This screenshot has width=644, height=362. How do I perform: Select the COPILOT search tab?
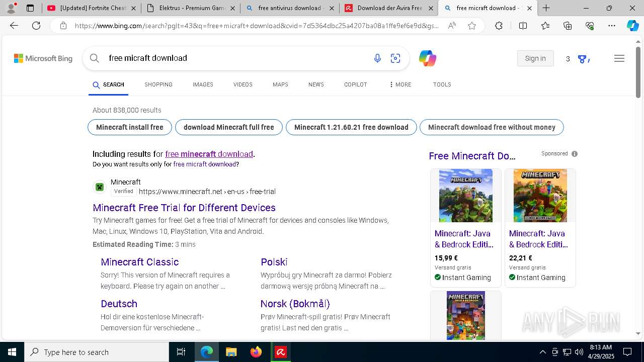pyautogui.click(x=356, y=84)
